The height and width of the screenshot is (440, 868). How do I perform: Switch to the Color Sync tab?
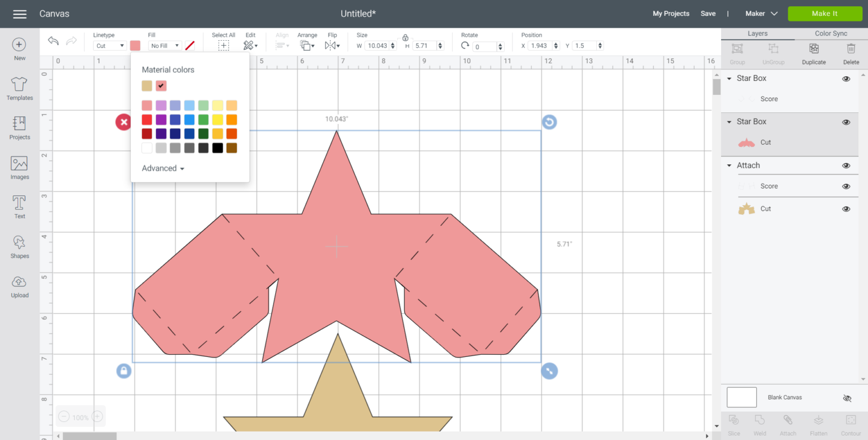coord(830,33)
